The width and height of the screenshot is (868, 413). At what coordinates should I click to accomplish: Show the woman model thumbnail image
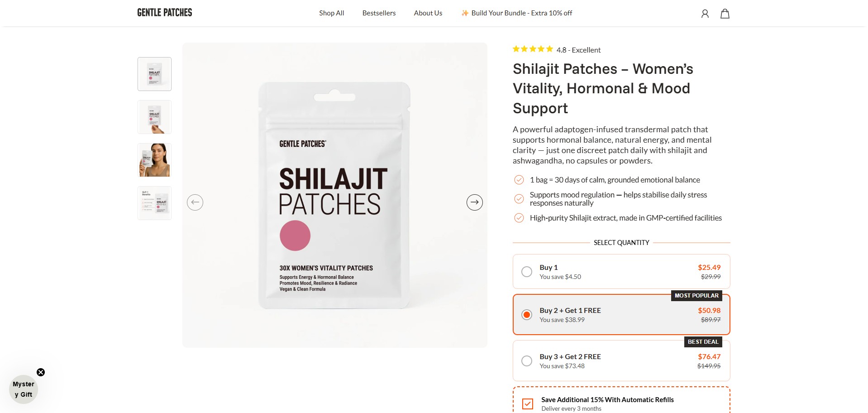[154, 160]
